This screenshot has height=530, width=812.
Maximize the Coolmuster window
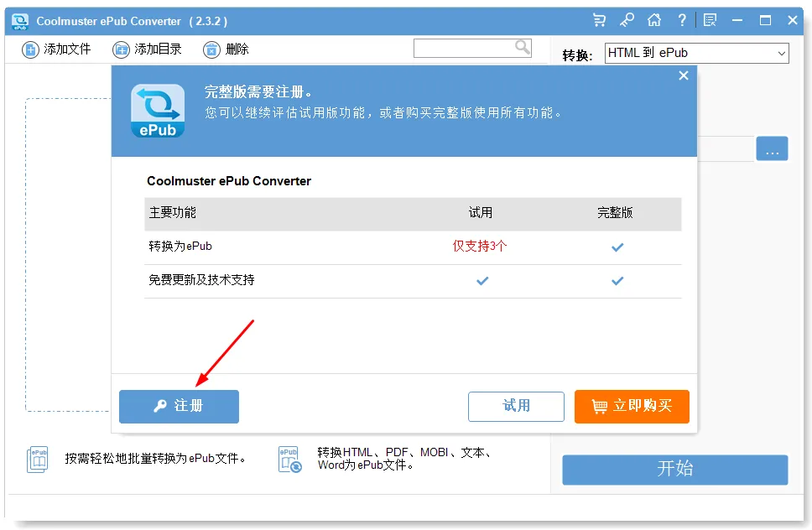[765, 20]
